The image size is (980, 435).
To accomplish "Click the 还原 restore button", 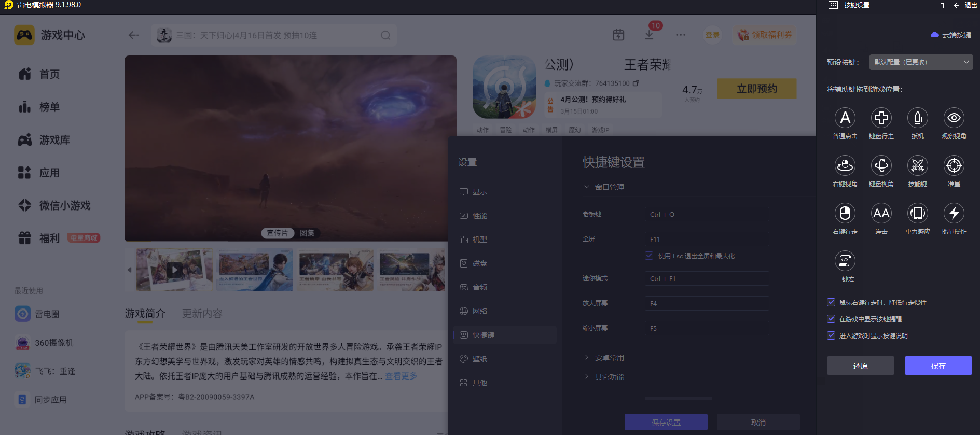I will pyautogui.click(x=860, y=366).
